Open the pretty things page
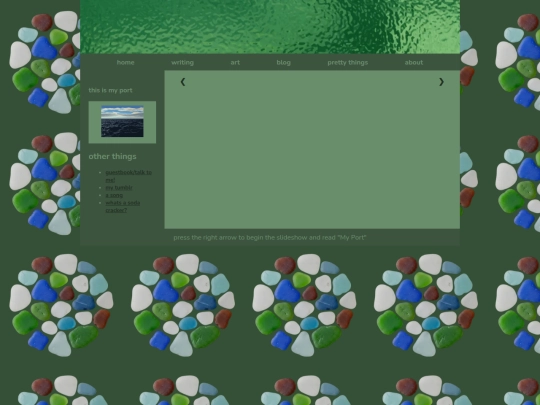This screenshot has width=540, height=405. (347, 62)
